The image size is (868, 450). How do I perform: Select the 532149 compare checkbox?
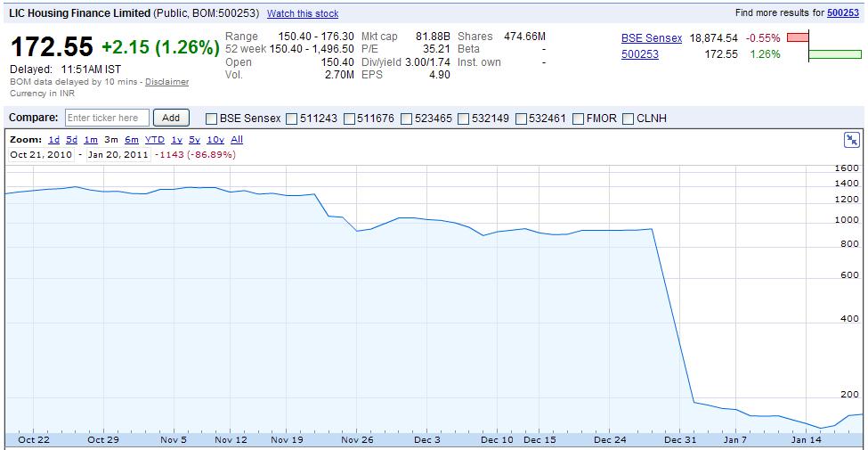tap(463, 118)
